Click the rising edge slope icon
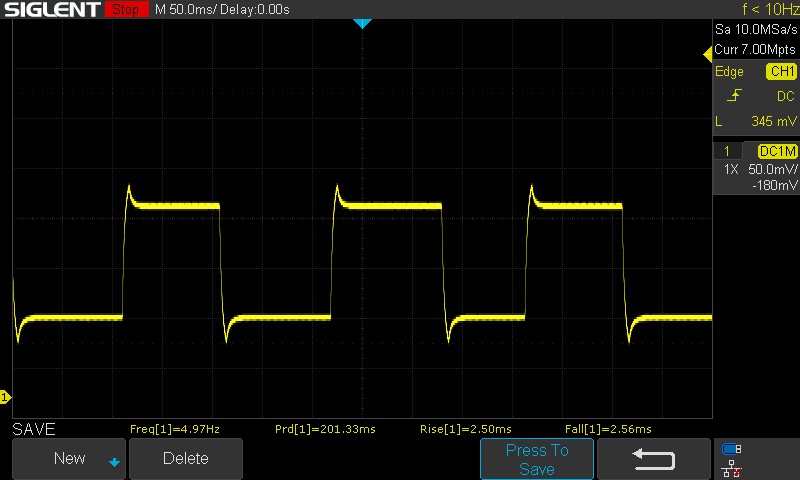Viewport: 800px width, 480px height. pos(734,95)
